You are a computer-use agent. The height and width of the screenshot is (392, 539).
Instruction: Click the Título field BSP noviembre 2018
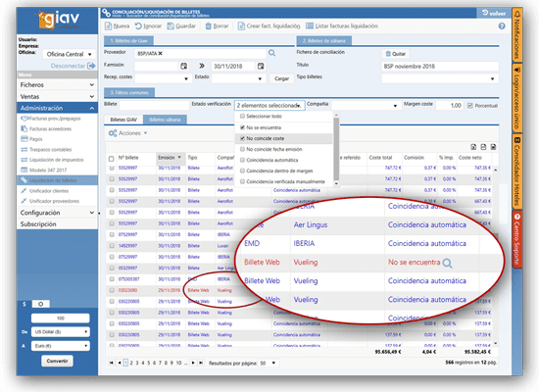pyautogui.click(x=440, y=66)
